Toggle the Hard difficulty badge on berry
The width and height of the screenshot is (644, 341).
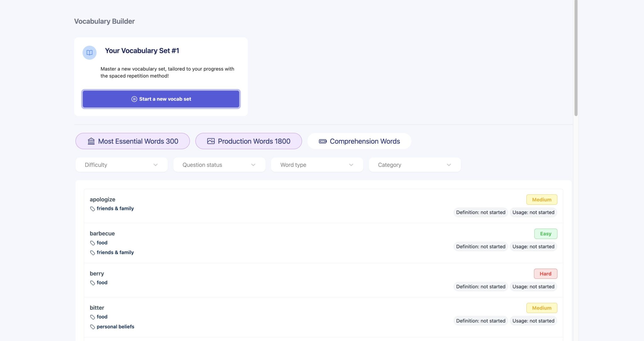coord(546,273)
